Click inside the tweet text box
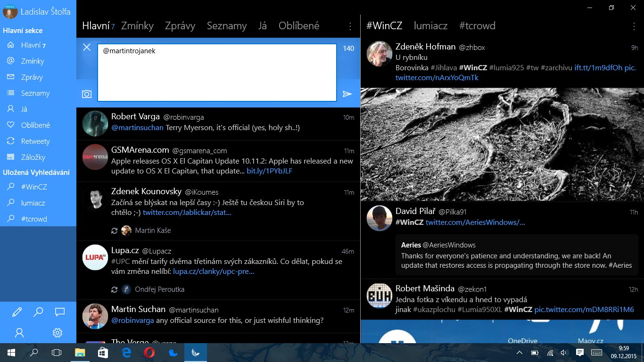 coord(217,73)
